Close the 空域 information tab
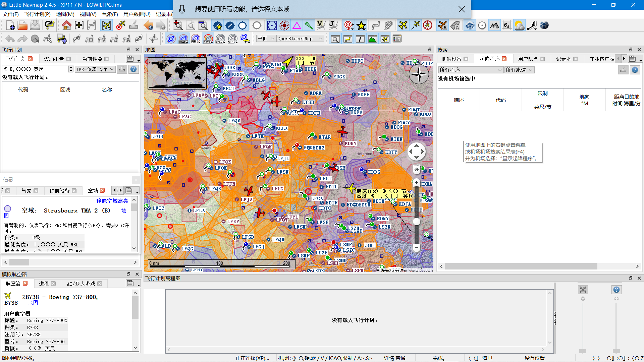The width and height of the screenshot is (644, 362). (x=103, y=190)
